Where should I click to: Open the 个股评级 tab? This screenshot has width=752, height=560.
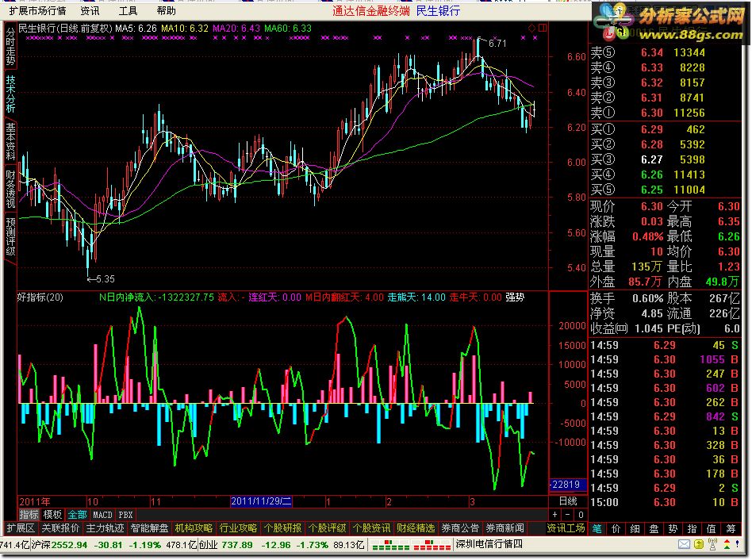tap(327, 528)
